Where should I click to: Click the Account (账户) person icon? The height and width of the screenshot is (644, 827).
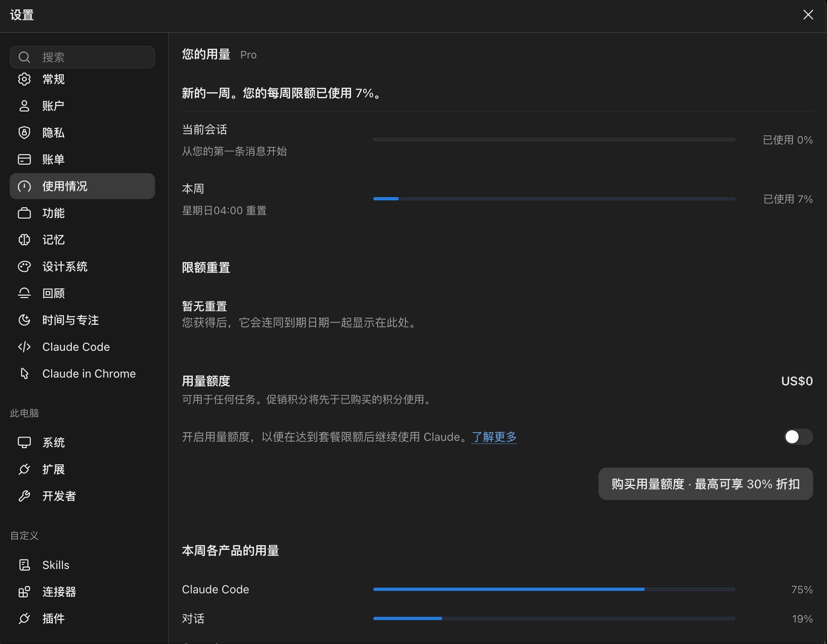(x=24, y=106)
